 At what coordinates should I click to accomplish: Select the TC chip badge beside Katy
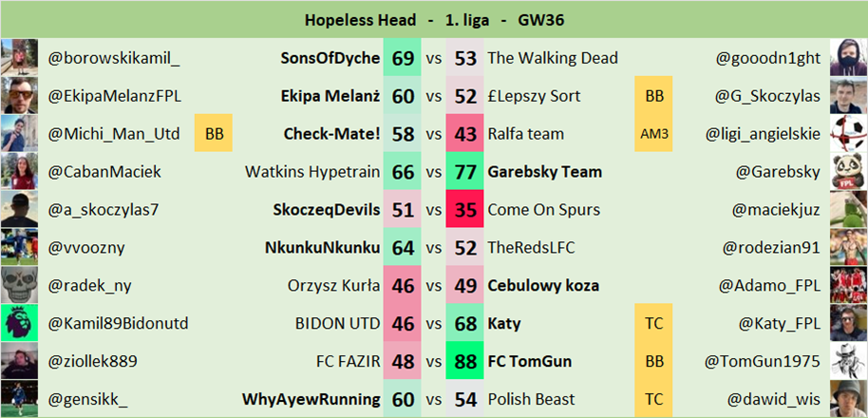[653, 323]
